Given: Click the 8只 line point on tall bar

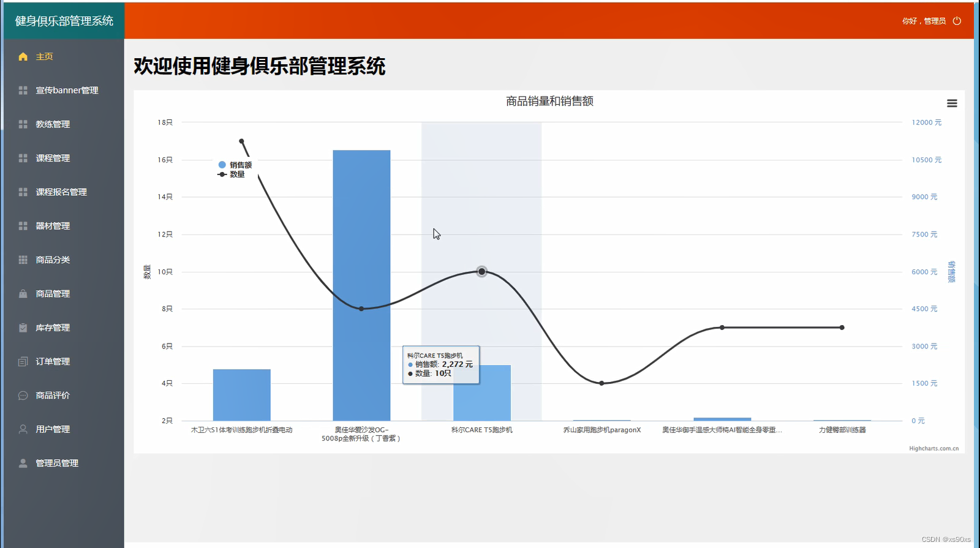Looking at the screenshot, I should pyautogui.click(x=361, y=309).
